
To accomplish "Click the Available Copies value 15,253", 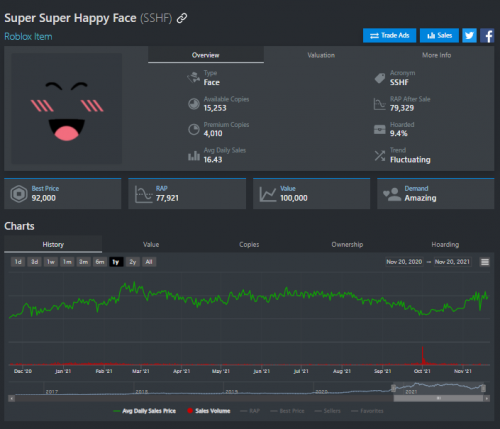I will pyautogui.click(x=215, y=108).
